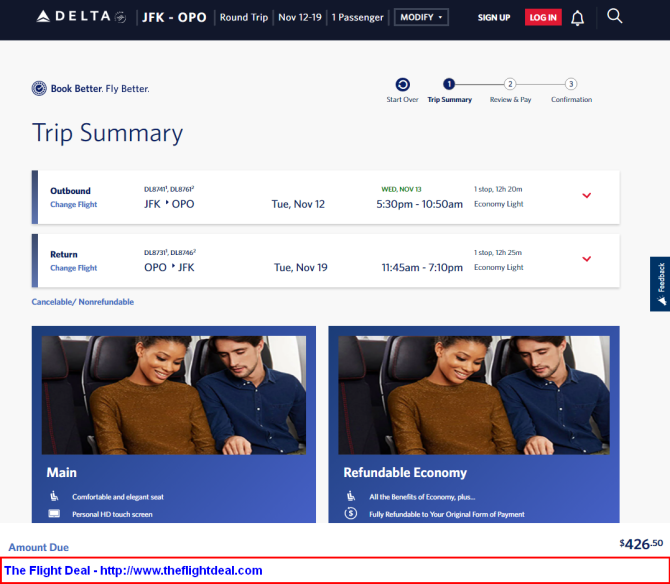
Task: Click 1 stop, 12h 20m outbound info
Action: coord(498,189)
